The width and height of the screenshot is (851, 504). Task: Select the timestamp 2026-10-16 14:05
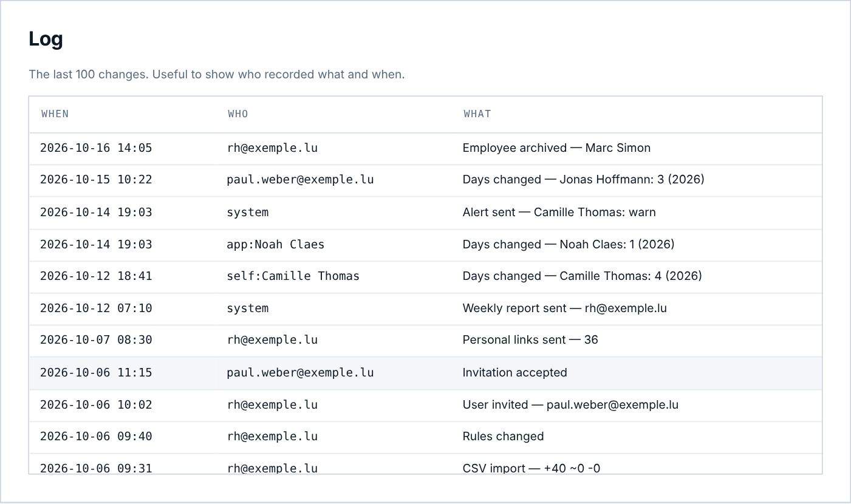tap(96, 148)
